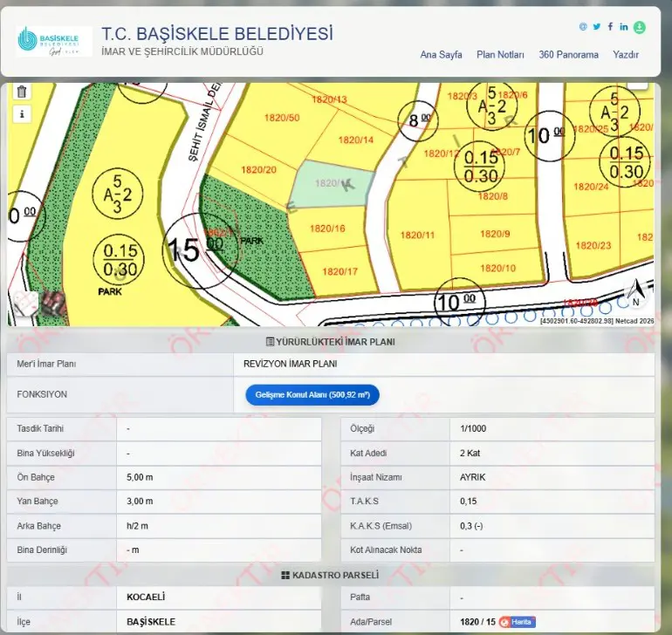Click the İl value KOCAELİ
The image size is (672, 635).
pyautogui.click(x=146, y=597)
